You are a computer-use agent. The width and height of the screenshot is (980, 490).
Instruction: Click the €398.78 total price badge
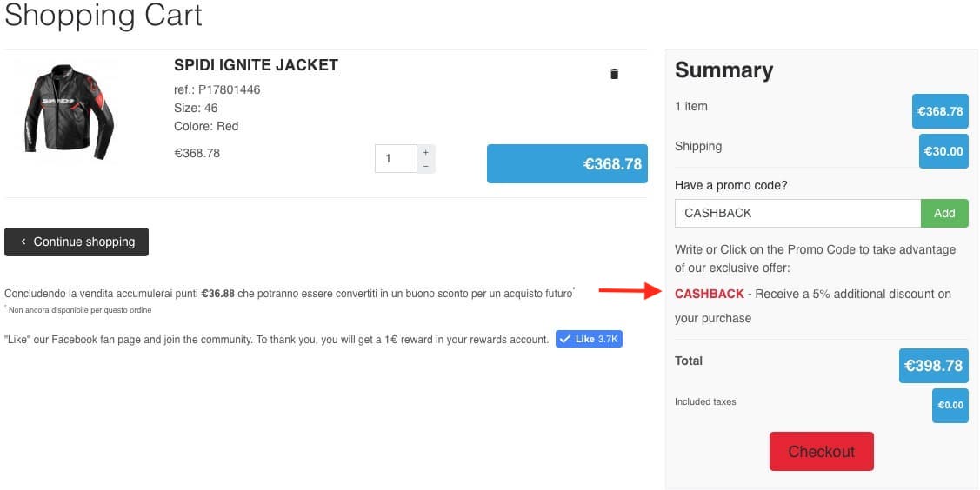pyautogui.click(x=933, y=366)
